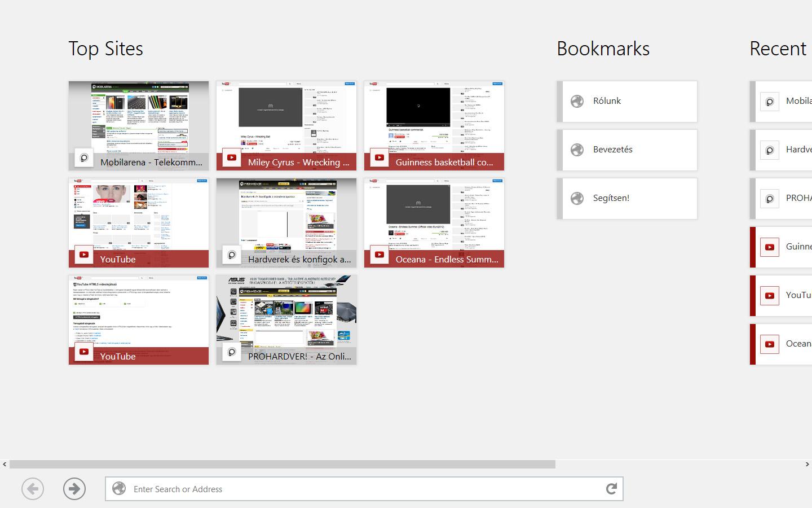Click YouTube icon of recent YouTu... item
Screen dimensions: 812x508
[770, 296]
